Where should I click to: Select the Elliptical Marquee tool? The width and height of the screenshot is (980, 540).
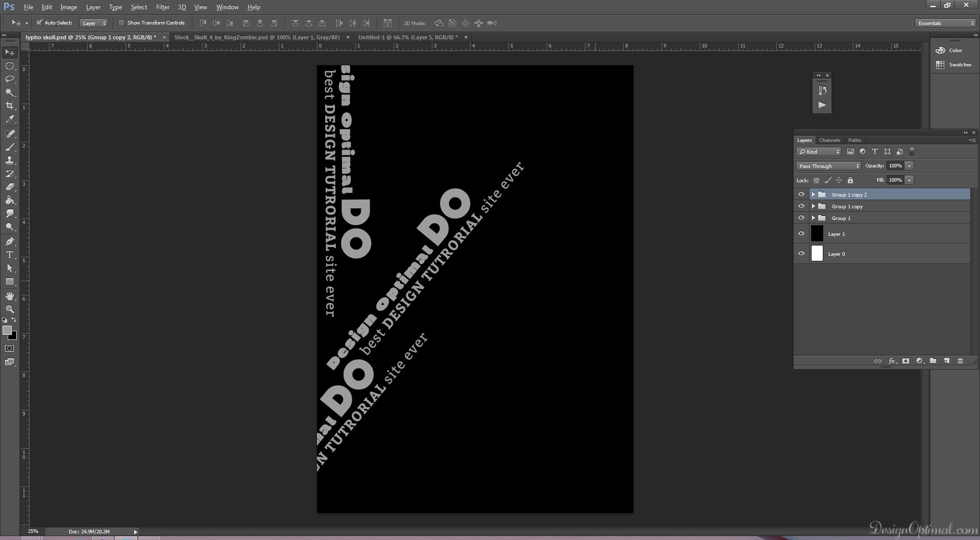click(10, 66)
